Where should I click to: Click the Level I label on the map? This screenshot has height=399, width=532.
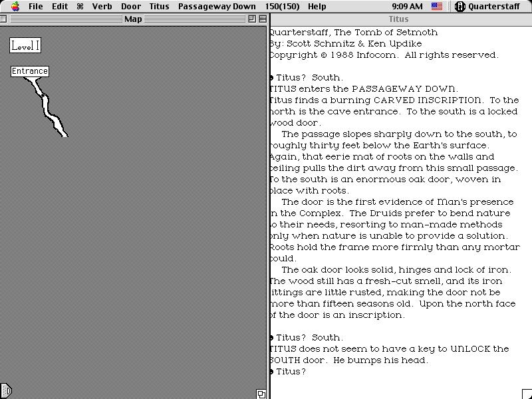pyautogui.click(x=25, y=45)
